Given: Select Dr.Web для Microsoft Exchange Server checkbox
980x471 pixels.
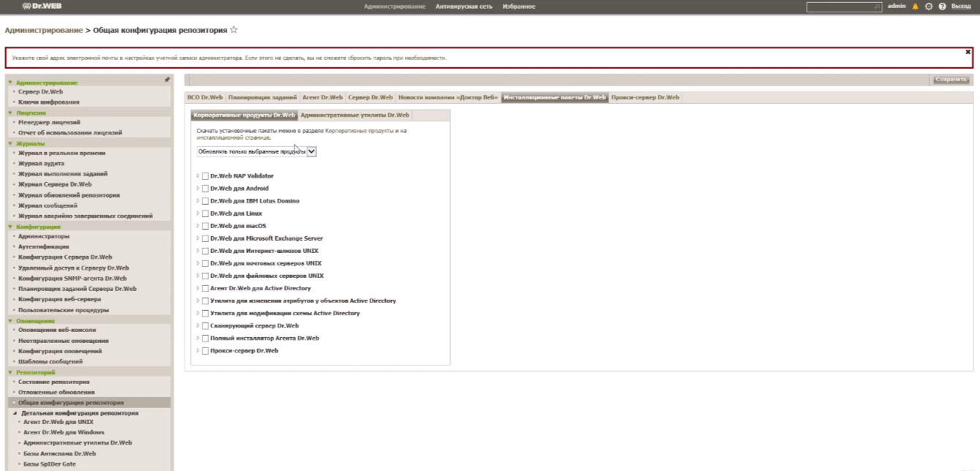Looking at the screenshot, I should point(205,238).
